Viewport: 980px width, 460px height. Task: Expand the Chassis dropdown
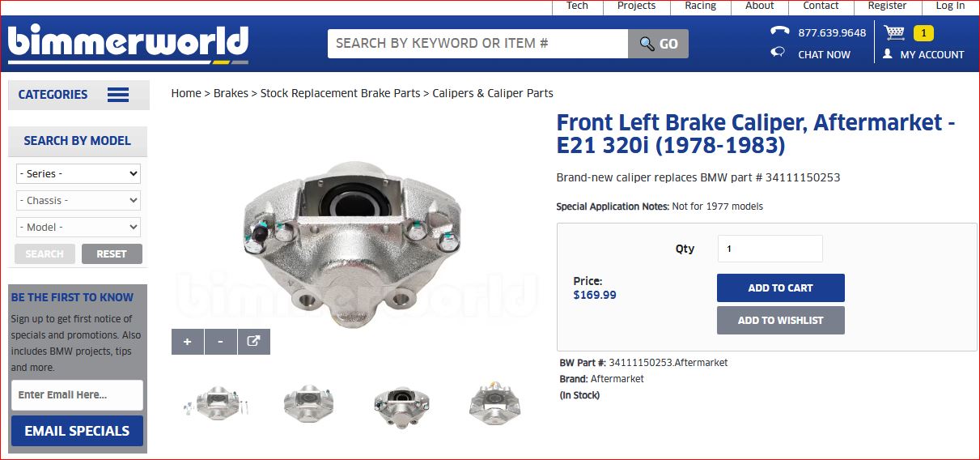(x=78, y=201)
